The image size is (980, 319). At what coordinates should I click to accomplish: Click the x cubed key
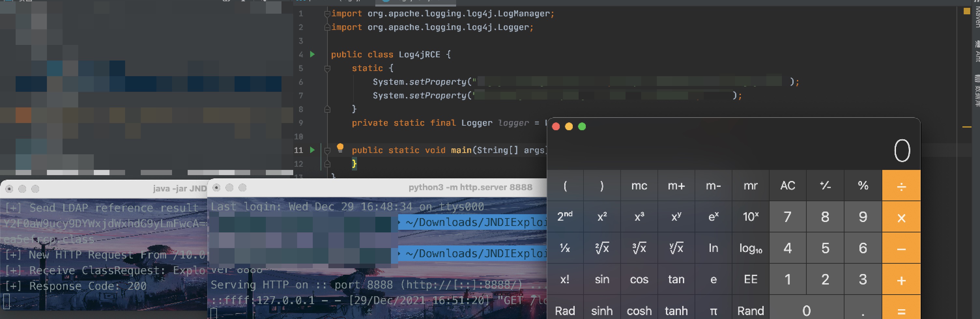click(x=639, y=217)
